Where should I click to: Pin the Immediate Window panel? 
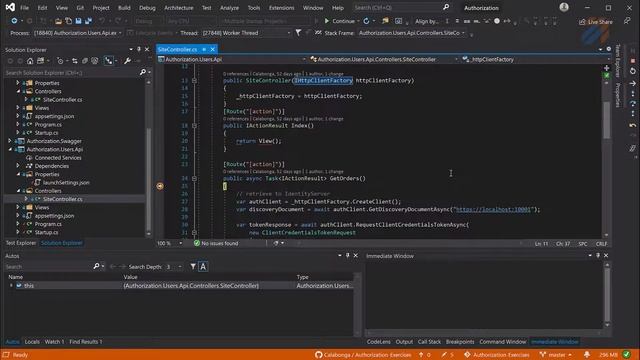coord(598,256)
